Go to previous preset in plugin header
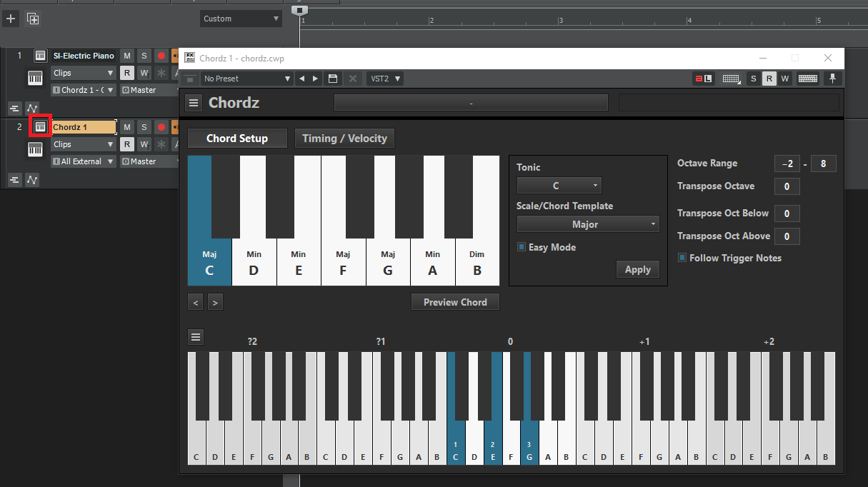Screen dimensions: 868x487 (301, 79)
